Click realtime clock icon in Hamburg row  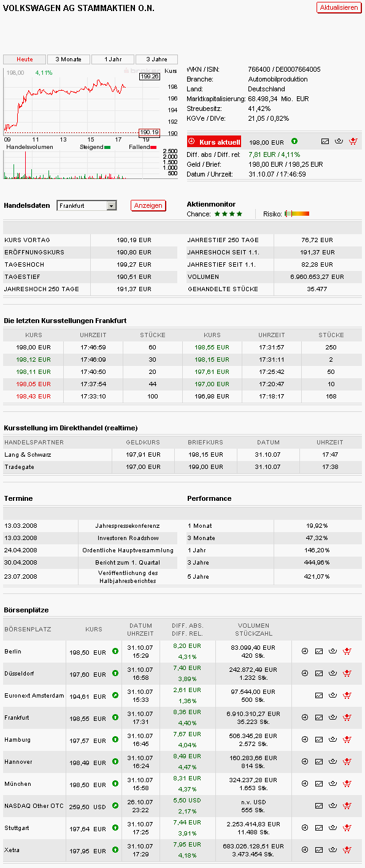coord(305,740)
